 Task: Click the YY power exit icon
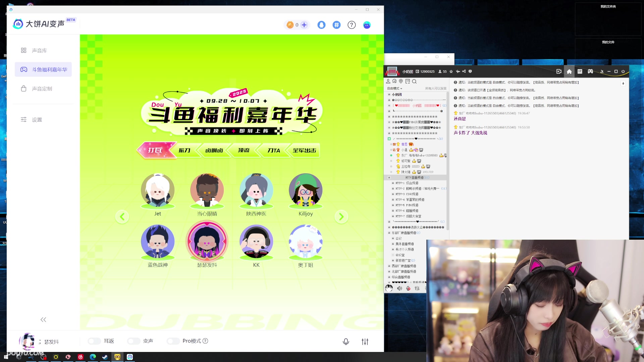coord(623,71)
